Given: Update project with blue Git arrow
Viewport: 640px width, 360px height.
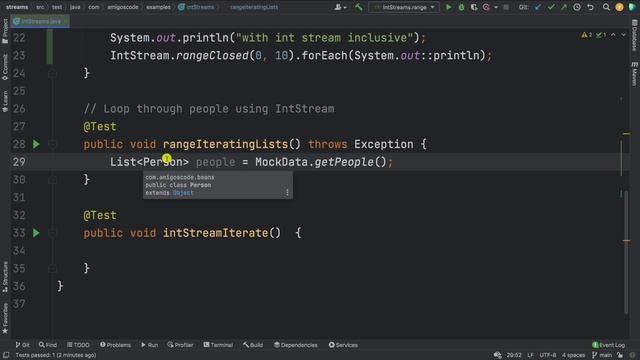Looking at the screenshot, I should pos(538,7).
